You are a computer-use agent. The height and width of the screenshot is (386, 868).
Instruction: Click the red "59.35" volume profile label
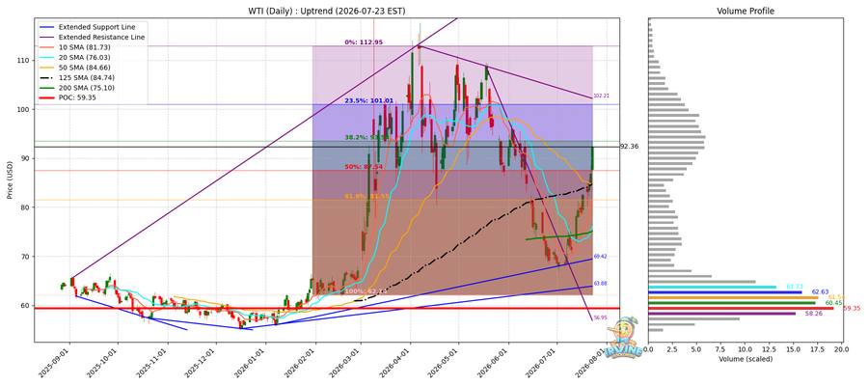(851, 308)
